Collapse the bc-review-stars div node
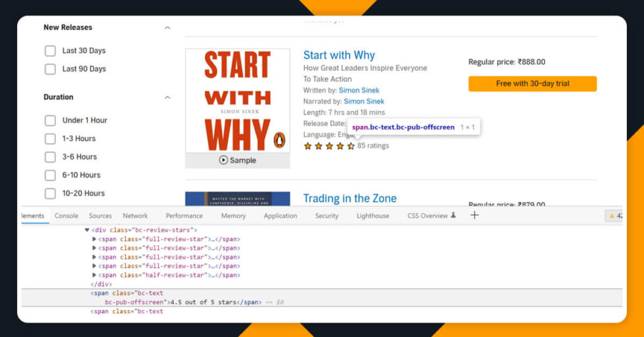Screen dimensions: 644x337 (x=87, y=231)
